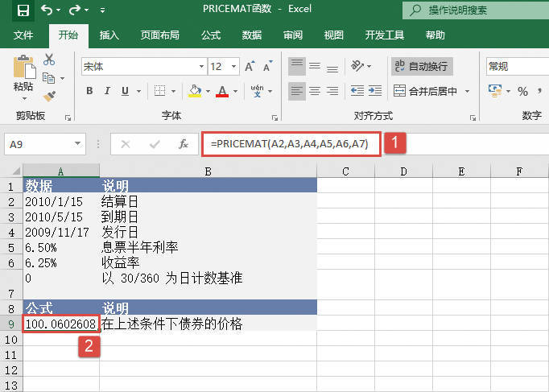Click the Insert Function fx icon
This screenshot has width=549, height=392.
[184, 144]
